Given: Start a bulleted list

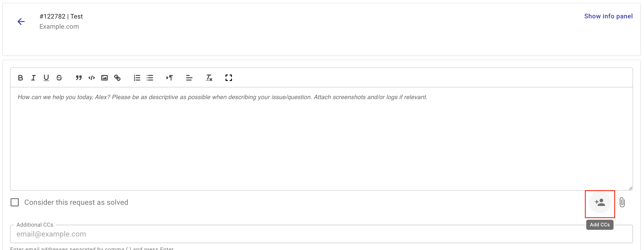Looking at the screenshot, I should point(150,78).
